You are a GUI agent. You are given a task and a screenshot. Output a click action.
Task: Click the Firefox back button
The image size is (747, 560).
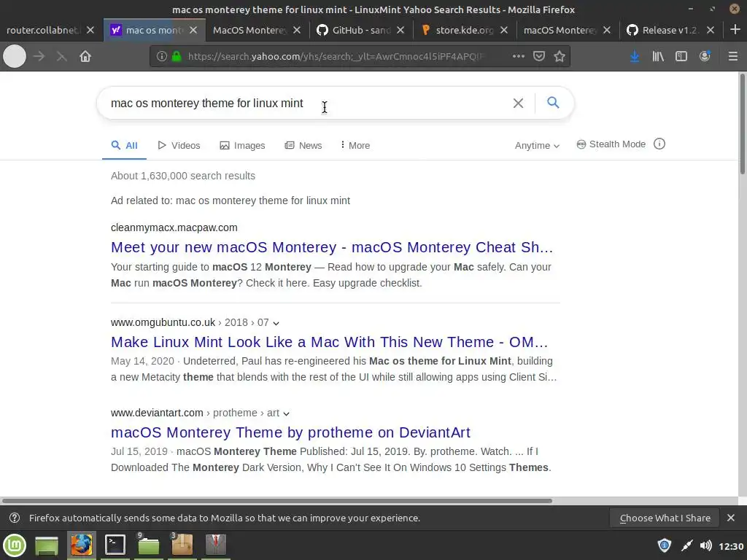15,56
